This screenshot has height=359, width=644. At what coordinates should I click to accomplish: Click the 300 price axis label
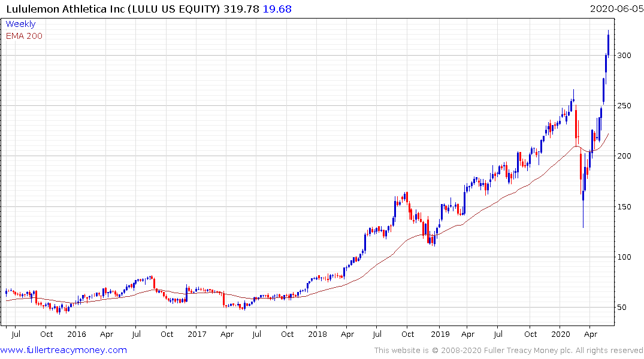click(x=624, y=56)
